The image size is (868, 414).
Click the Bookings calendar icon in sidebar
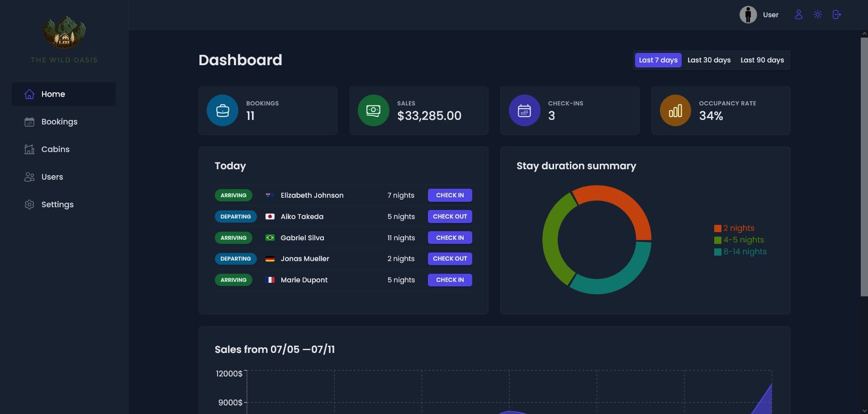[29, 122]
